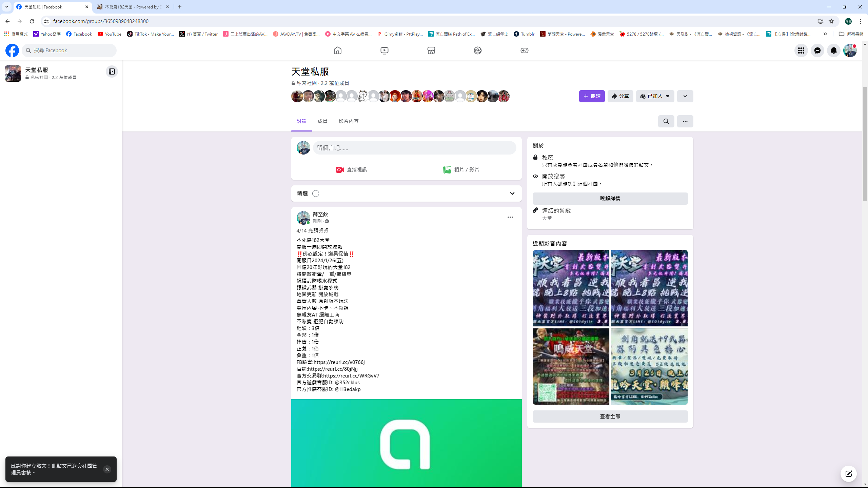Image resolution: width=868 pixels, height=488 pixels.
Task: Open the post's three-dot options menu
Action: (510, 217)
